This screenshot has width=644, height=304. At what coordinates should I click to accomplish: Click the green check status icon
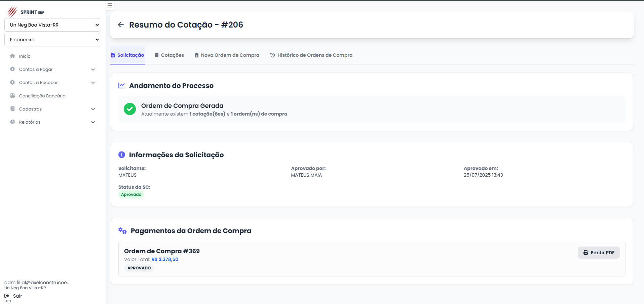coord(129,109)
